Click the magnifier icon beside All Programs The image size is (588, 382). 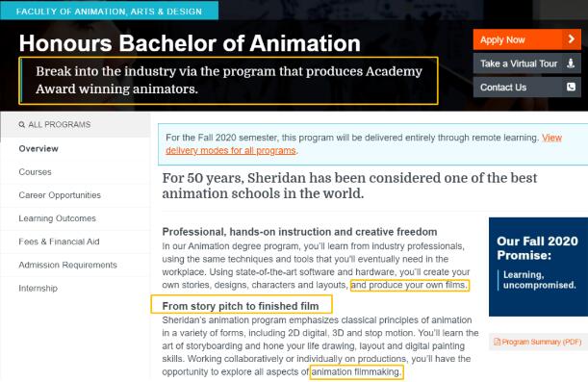pyautogui.click(x=22, y=124)
